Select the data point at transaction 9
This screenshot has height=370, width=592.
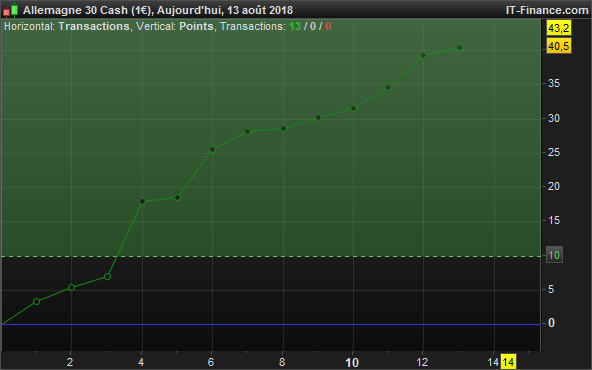click(318, 117)
